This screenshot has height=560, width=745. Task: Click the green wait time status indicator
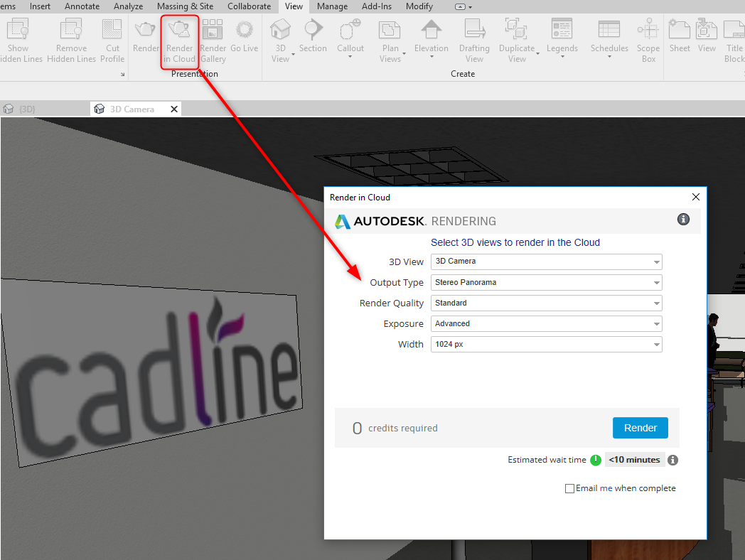tap(595, 460)
